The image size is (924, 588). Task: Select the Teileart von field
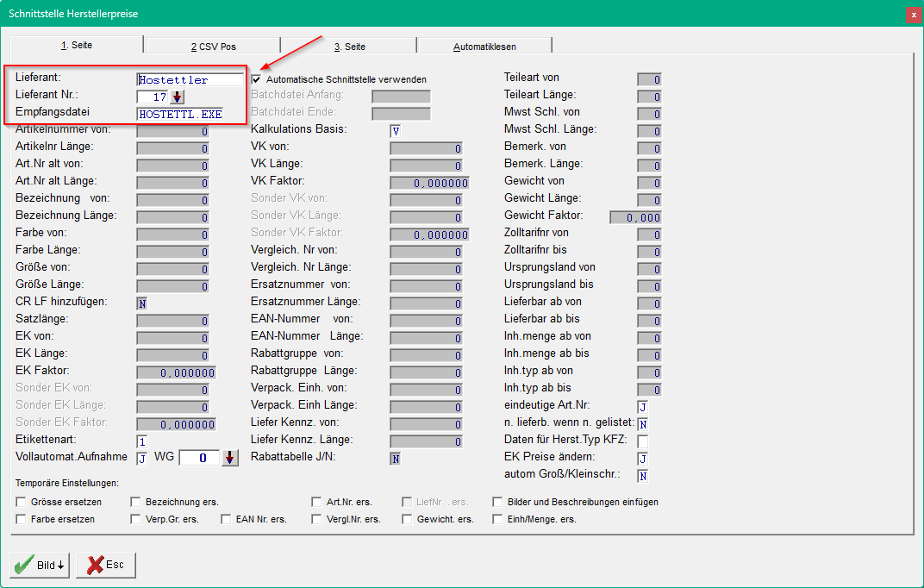649,79
